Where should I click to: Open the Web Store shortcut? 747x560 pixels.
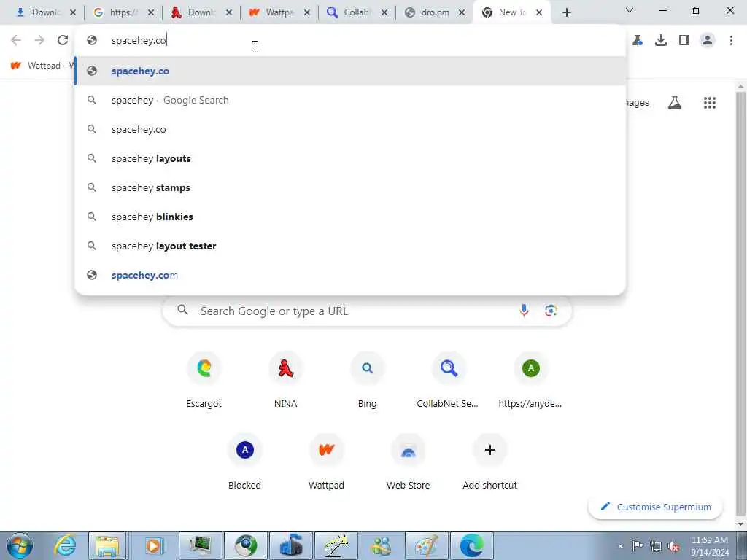click(408, 462)
